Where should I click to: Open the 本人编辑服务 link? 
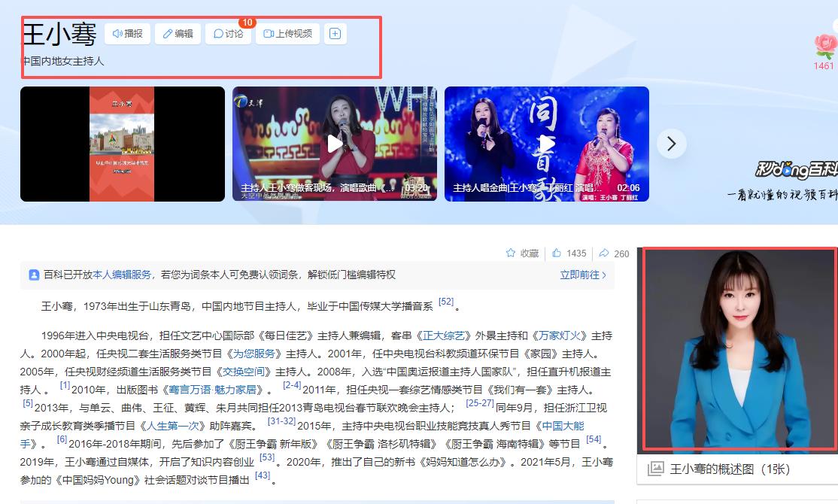(122, 275)
